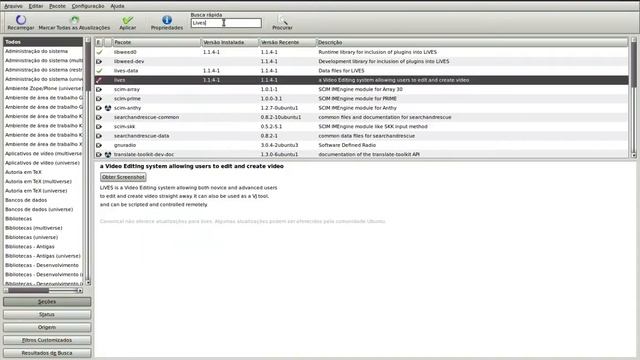Open the Arquivo menu
Viewport: 640px width, 360px height.
[13, 6]
